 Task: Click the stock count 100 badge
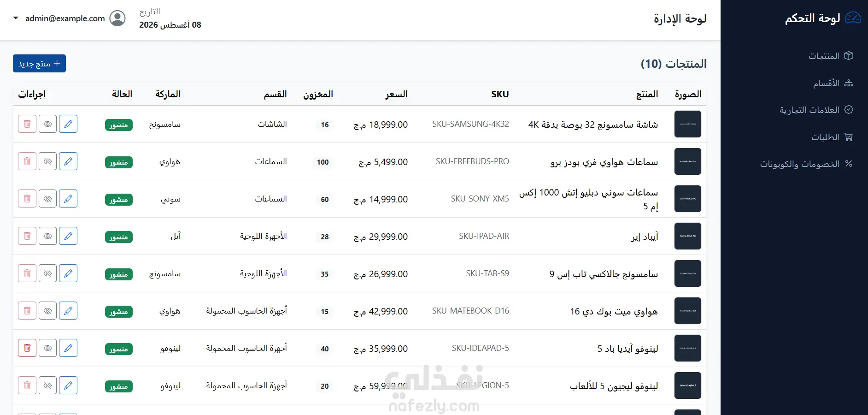(x=323, y=162)
